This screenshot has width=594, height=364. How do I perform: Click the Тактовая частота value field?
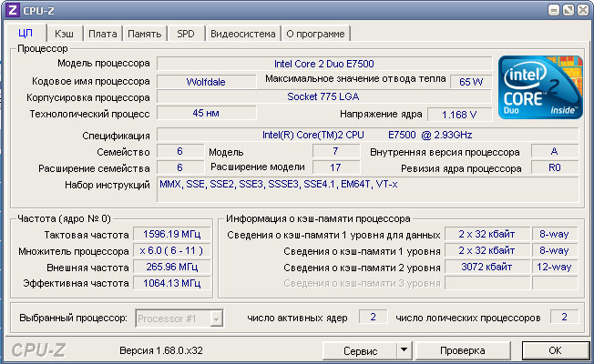171,234
